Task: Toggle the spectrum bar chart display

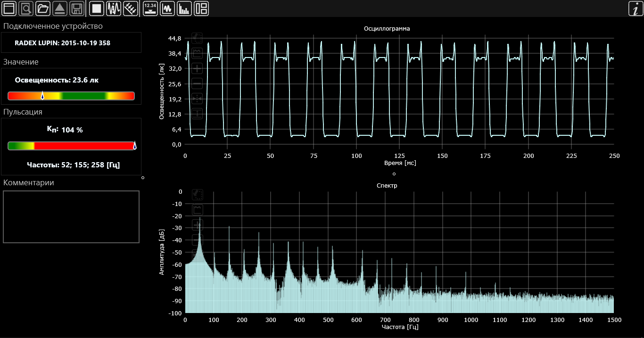Action: (x=184, y=8)
